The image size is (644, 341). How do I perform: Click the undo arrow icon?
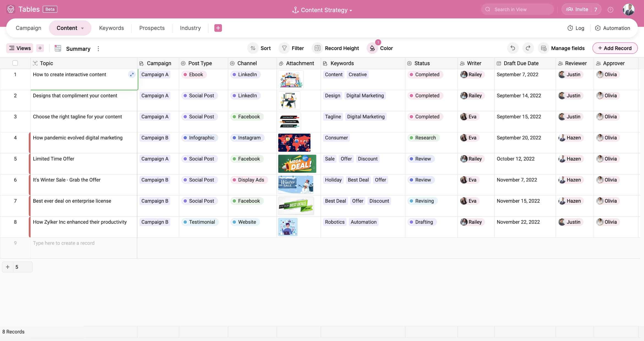point(512,48)
